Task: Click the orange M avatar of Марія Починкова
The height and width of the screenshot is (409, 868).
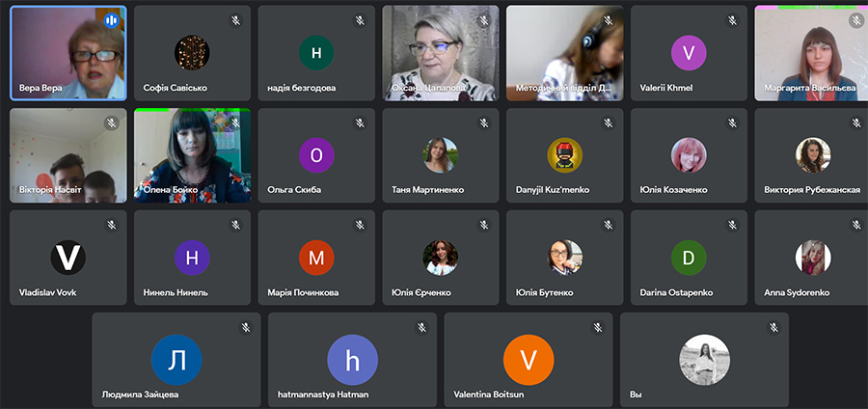Action: pyautogui.click(x=316, y=258)
